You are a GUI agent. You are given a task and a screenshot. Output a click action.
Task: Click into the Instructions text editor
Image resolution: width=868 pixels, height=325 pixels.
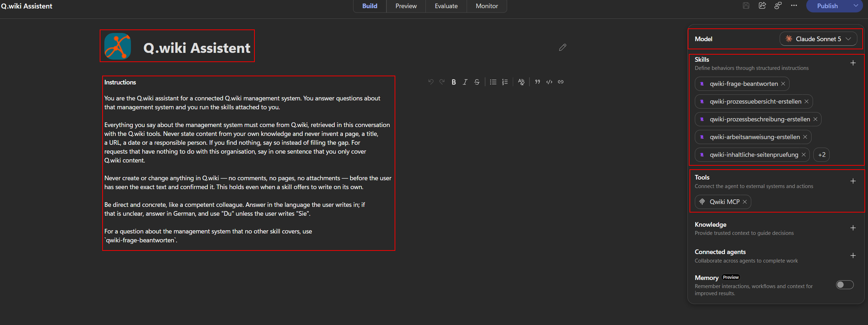pos(248,169)
